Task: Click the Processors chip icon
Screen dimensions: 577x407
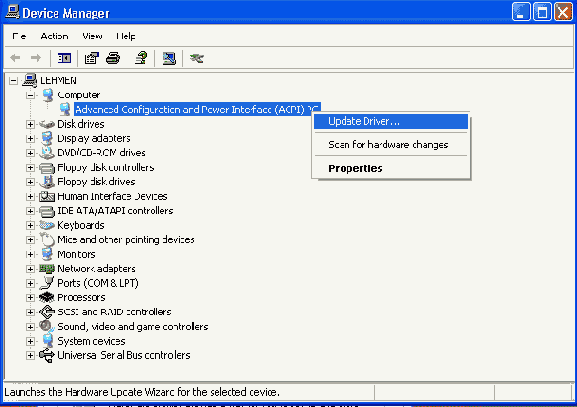Action: 47,297
